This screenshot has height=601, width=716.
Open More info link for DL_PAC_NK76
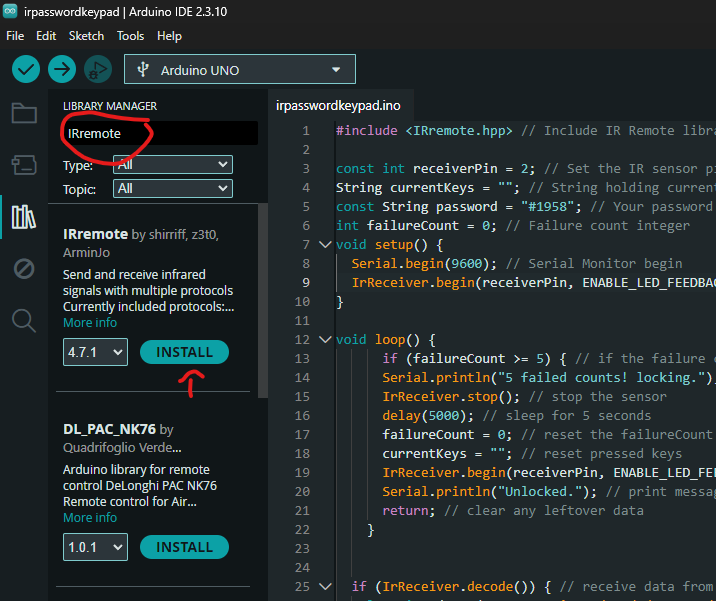[90, 518]
